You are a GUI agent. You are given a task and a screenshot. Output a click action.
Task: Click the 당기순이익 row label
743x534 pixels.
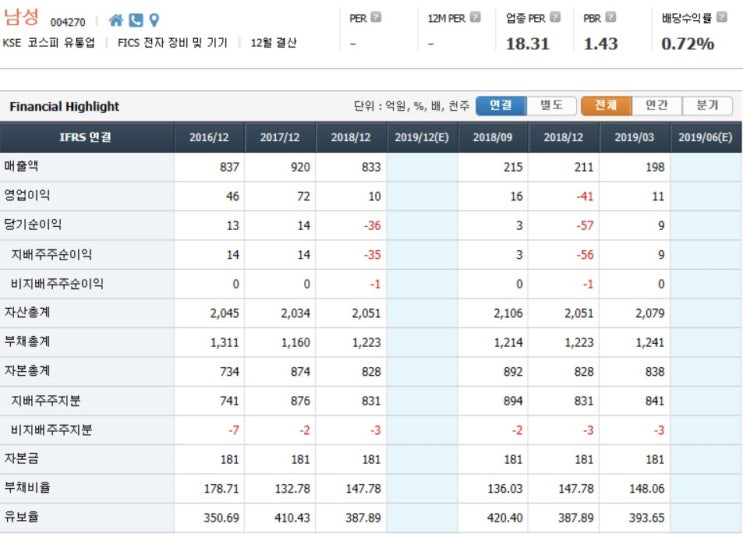coord(33,225)
